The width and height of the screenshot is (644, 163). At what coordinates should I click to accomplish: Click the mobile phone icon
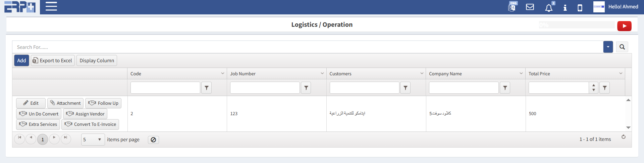[x=580, y=8]
